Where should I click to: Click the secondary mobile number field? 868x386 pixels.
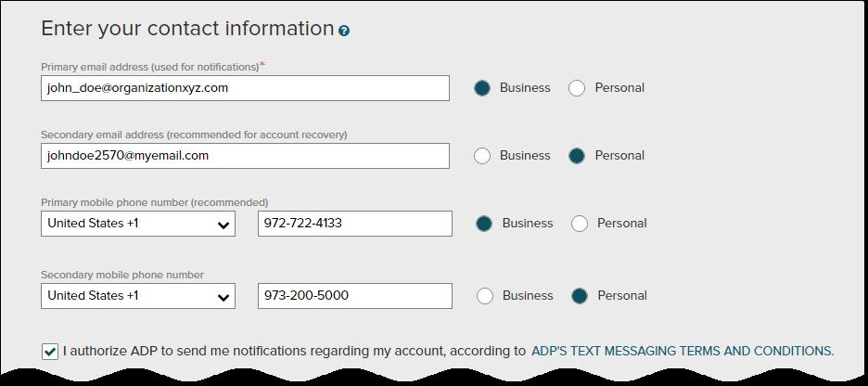[x=355, y=296]
